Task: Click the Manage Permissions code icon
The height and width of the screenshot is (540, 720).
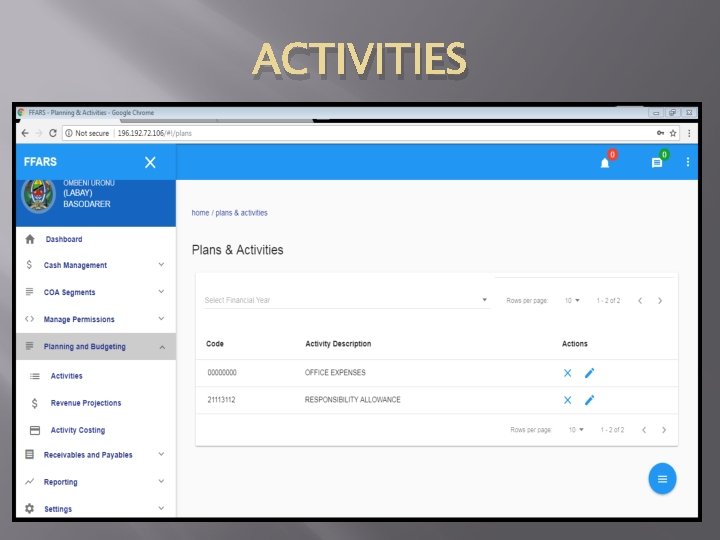Action: pos(29,319)
